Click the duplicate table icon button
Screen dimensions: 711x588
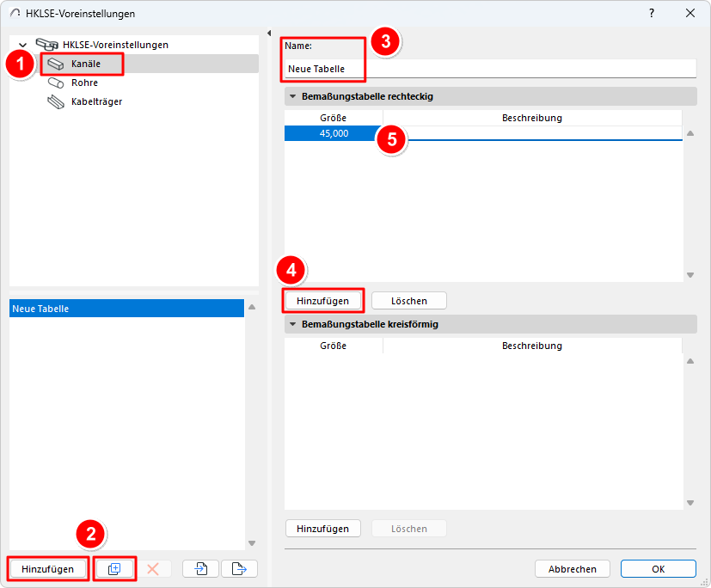pos(114,568)
